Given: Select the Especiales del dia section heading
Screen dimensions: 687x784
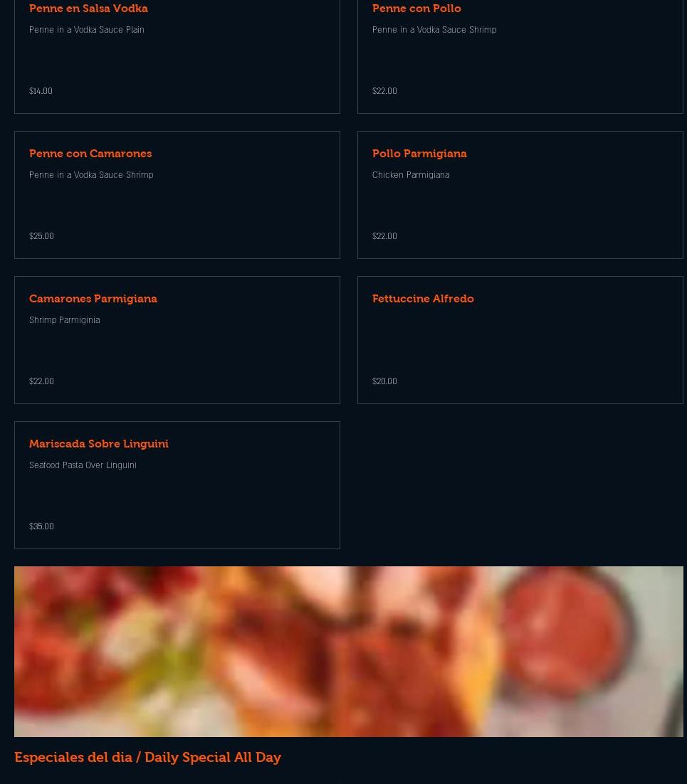Looking at the screenshot, I should pos(147,757).
